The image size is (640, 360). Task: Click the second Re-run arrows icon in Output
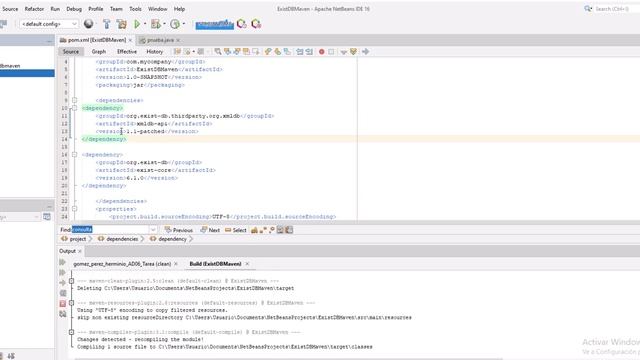pyautogui.click(x=62, y=272)
